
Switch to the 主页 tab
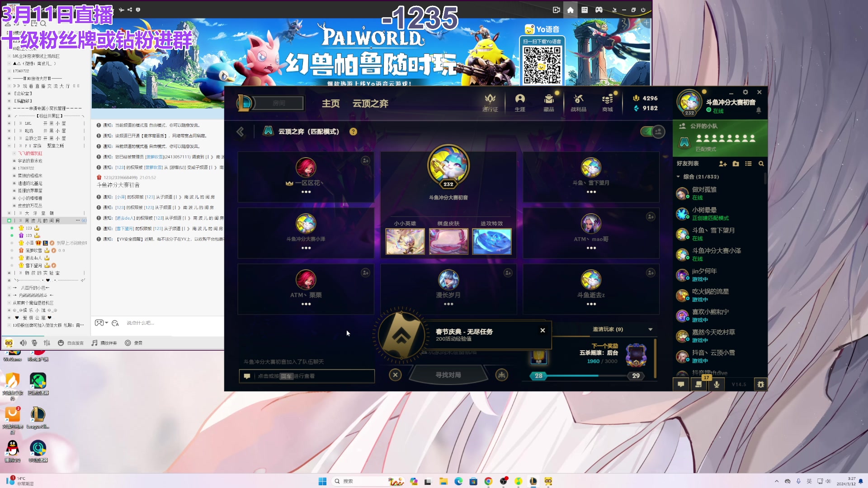point(330,103)
